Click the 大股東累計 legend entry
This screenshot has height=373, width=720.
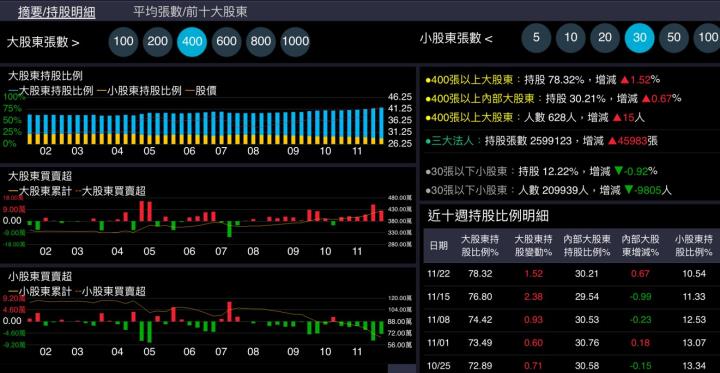(40, 191)
